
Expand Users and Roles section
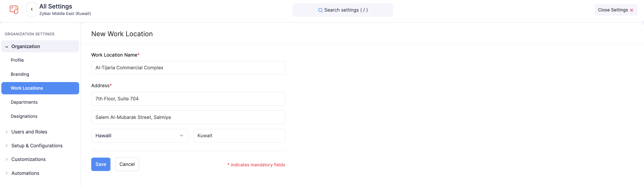(7, 132)
